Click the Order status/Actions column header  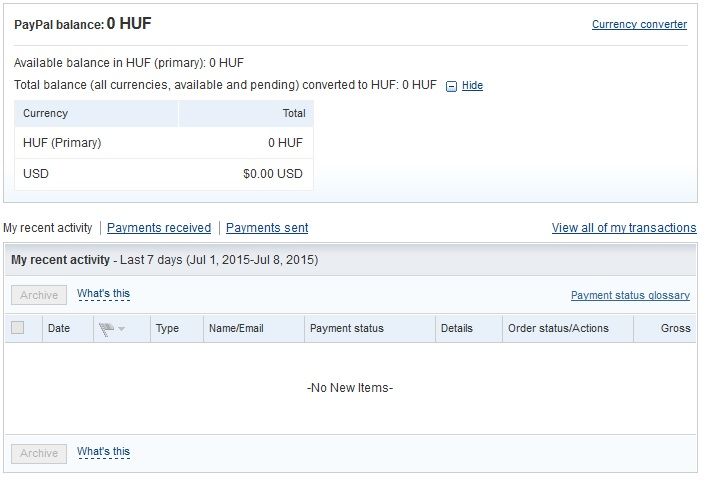point(558,328)
